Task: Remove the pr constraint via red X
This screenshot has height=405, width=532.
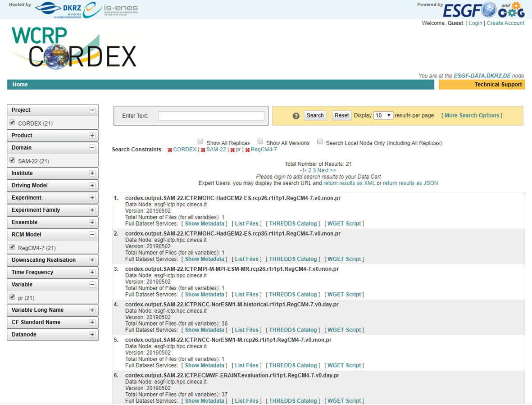Action: pos(232,150)
